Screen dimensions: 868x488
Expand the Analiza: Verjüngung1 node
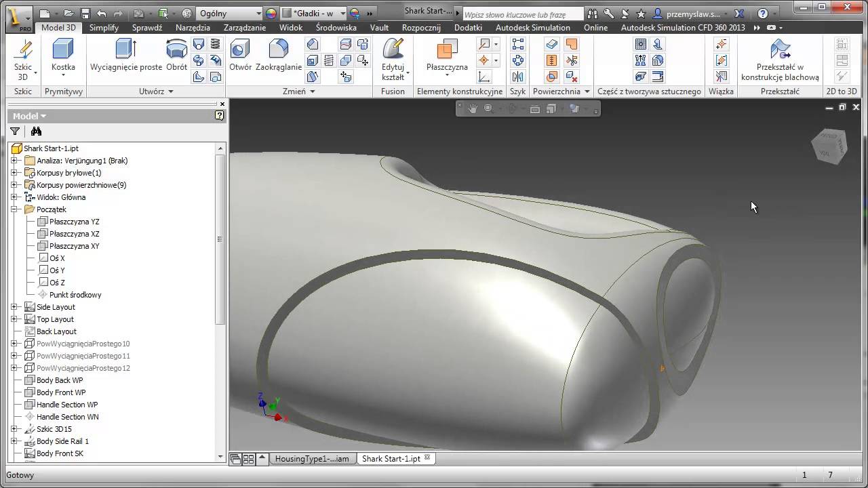click(x=14, y=161)
